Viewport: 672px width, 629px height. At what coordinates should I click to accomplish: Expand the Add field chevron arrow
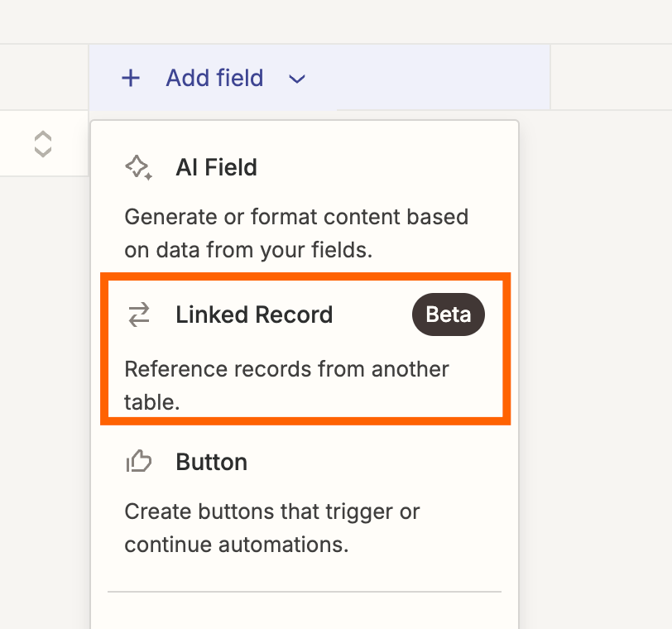[297, 79]
